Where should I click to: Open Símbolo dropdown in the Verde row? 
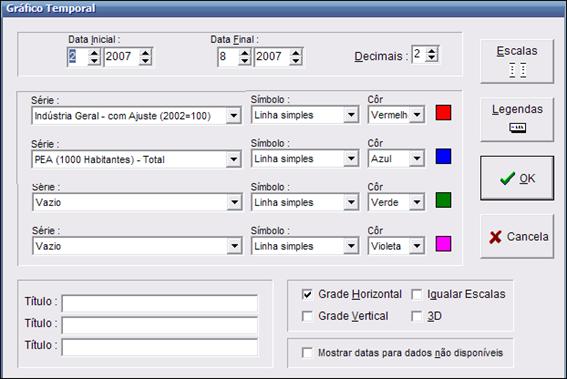[351, 202]
